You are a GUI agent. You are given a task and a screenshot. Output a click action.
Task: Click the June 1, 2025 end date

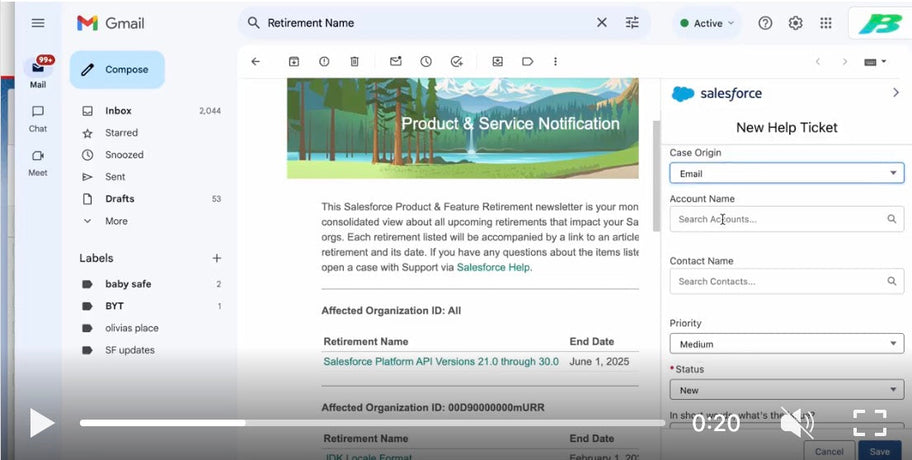point(599,362)
